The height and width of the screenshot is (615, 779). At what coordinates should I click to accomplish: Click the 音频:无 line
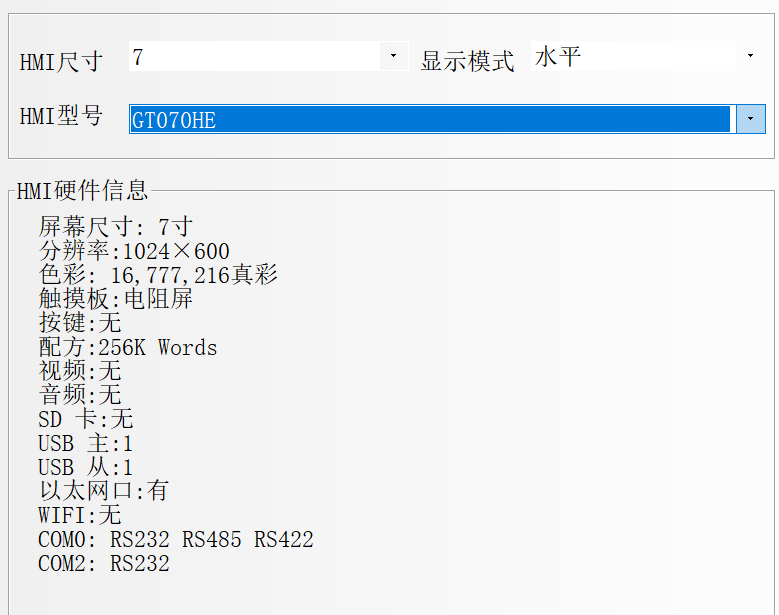click(x=80, y=394)
